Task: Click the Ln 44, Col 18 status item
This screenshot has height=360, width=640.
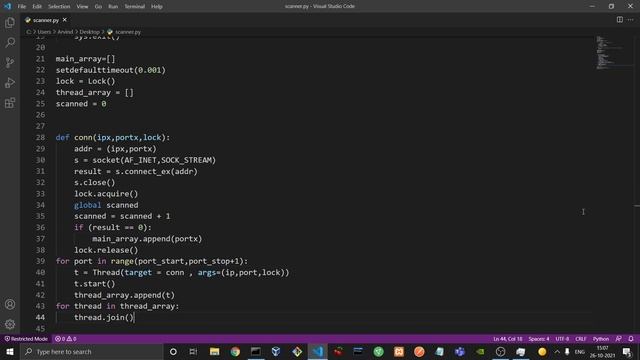Action: pyautogui.click(x=507, y=339)
